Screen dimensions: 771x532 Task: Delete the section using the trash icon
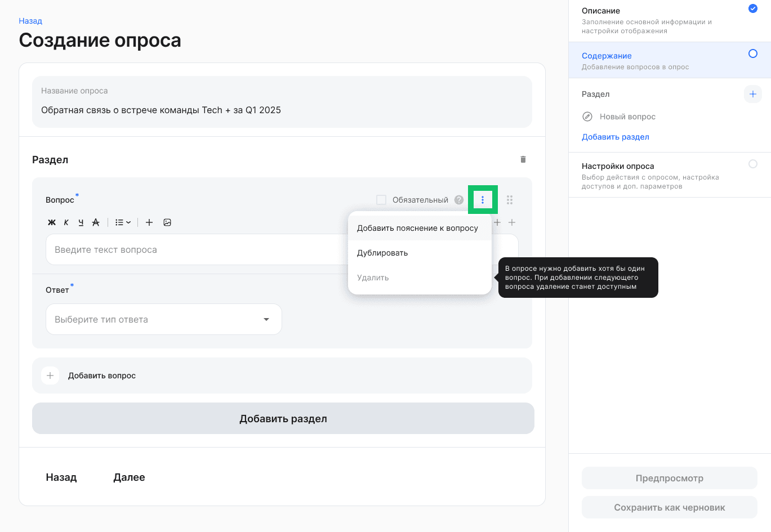[x=523, y=159]
